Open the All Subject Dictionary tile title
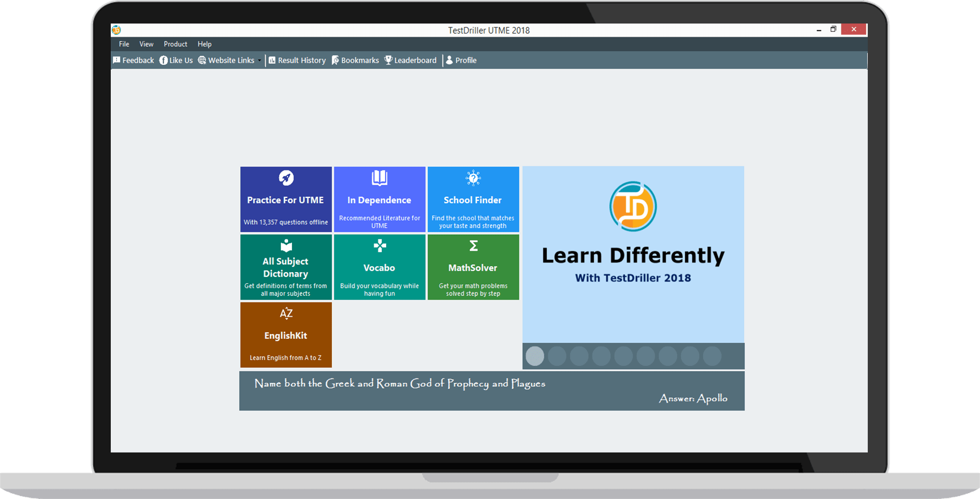The width and height of the screenshot is (980, 499). tap(286, 267)
